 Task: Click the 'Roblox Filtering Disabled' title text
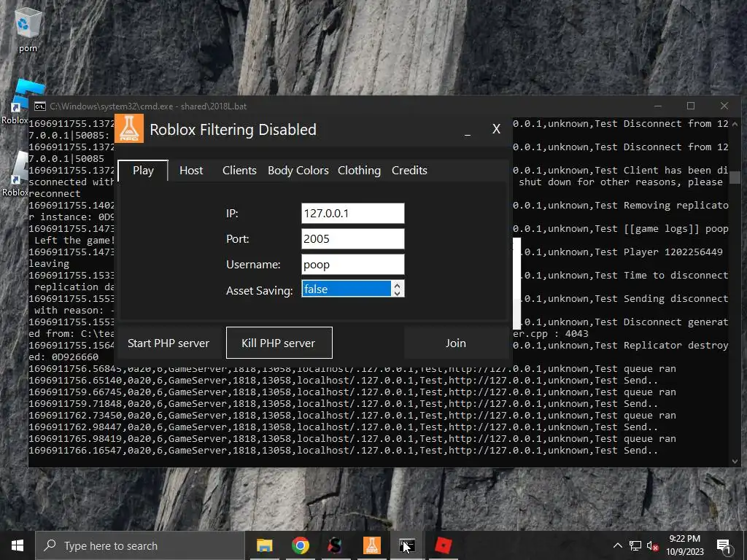[233, 130]
